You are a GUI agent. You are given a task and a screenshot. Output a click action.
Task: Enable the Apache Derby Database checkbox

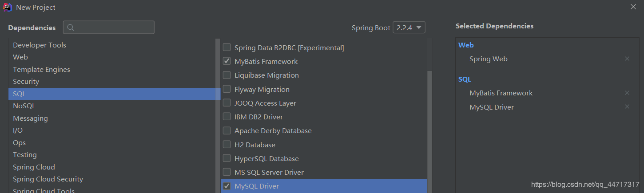click(227, 130)
